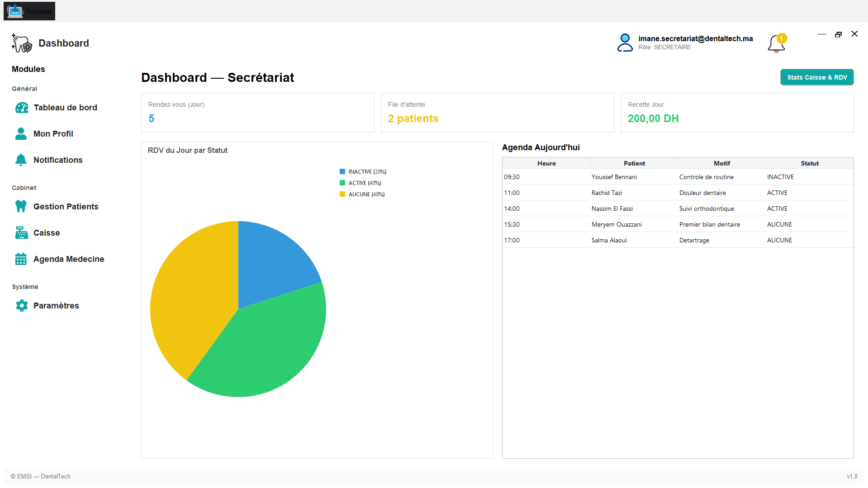868x488 pixels.
Task: Open the notification bell in the header
Action: (777, 43)
